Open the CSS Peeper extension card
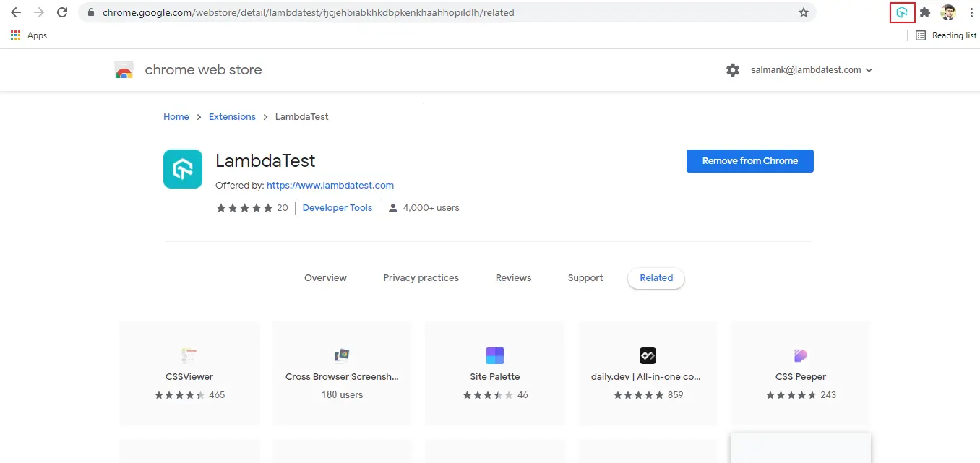 pyautogui.click(x=800, y=373)
